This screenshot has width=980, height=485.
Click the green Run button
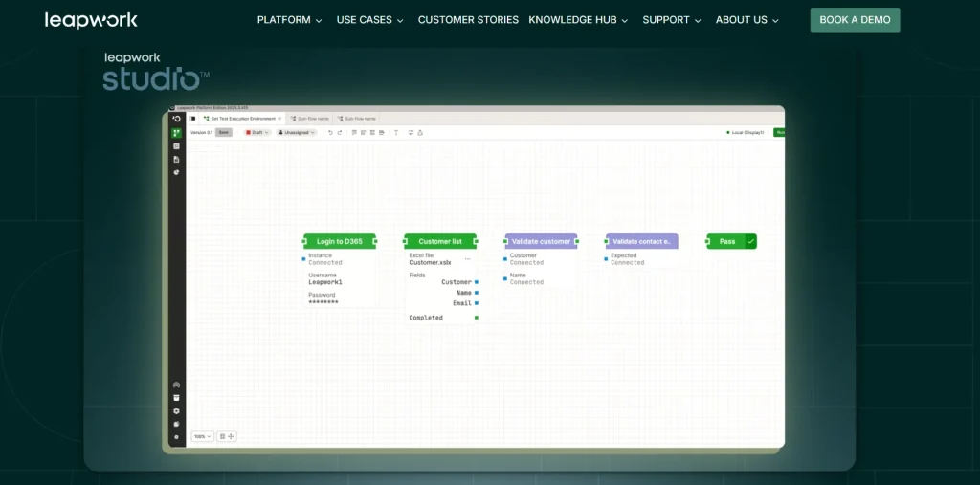pos(779,133)
